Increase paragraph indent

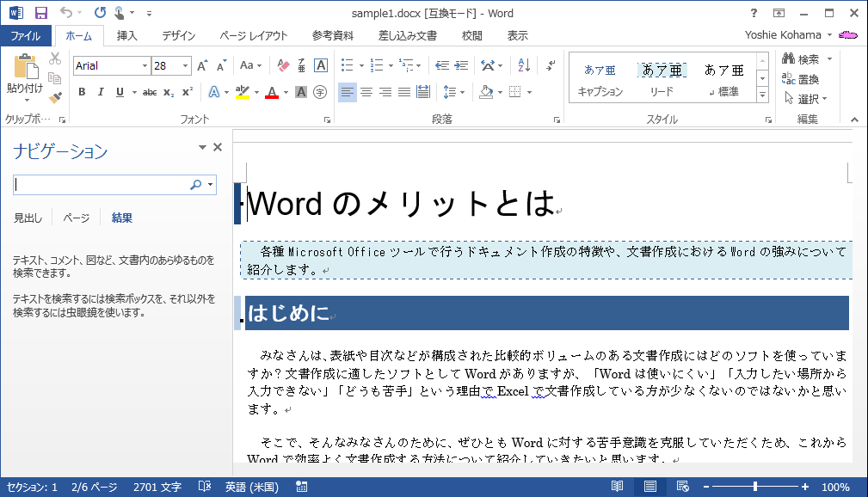click(461, 66)
